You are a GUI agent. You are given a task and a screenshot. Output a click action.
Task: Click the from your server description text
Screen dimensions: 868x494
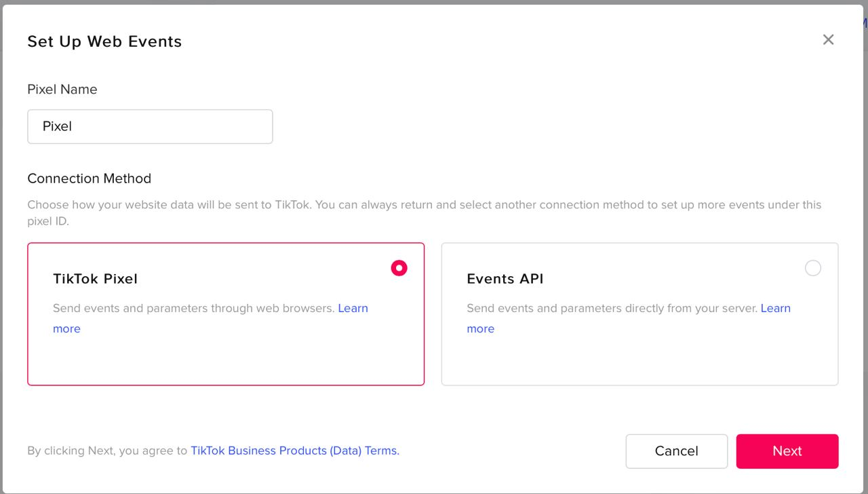point(612,308)
